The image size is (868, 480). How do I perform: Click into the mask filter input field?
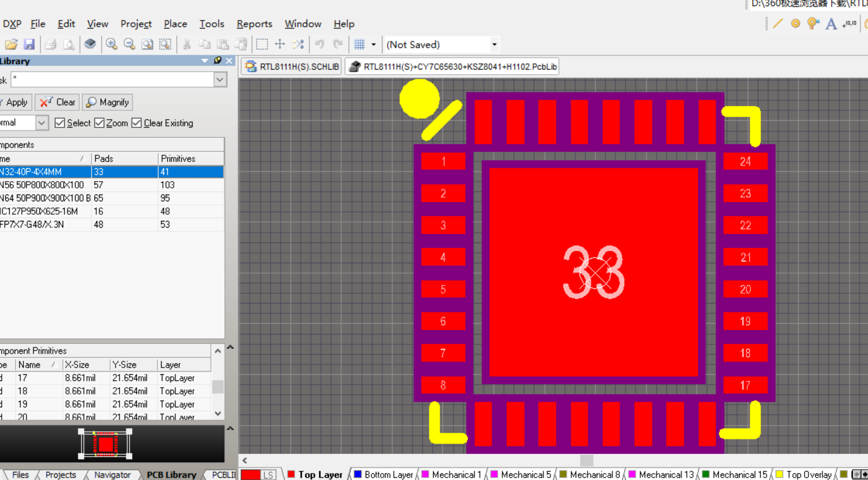click(112, 79)
